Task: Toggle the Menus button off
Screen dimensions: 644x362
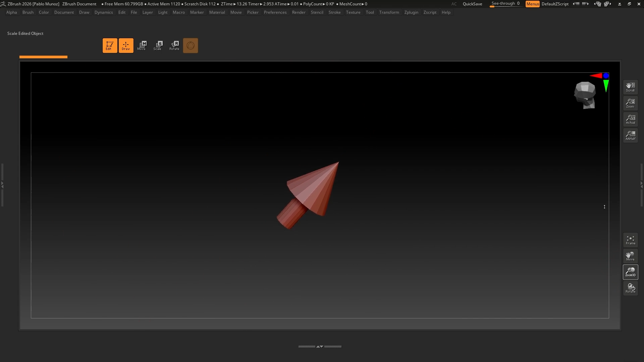Action: coord(532,4)
